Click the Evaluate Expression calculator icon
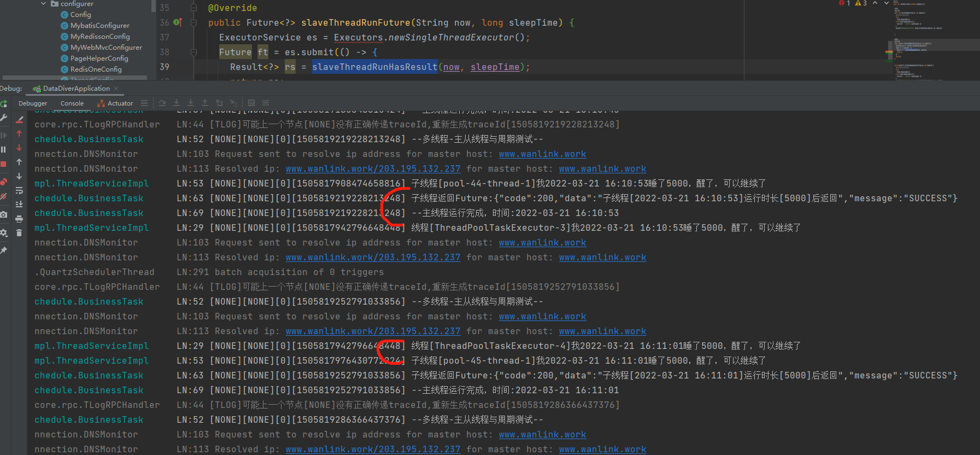This screenshot has height=455, width=980. 251,103
